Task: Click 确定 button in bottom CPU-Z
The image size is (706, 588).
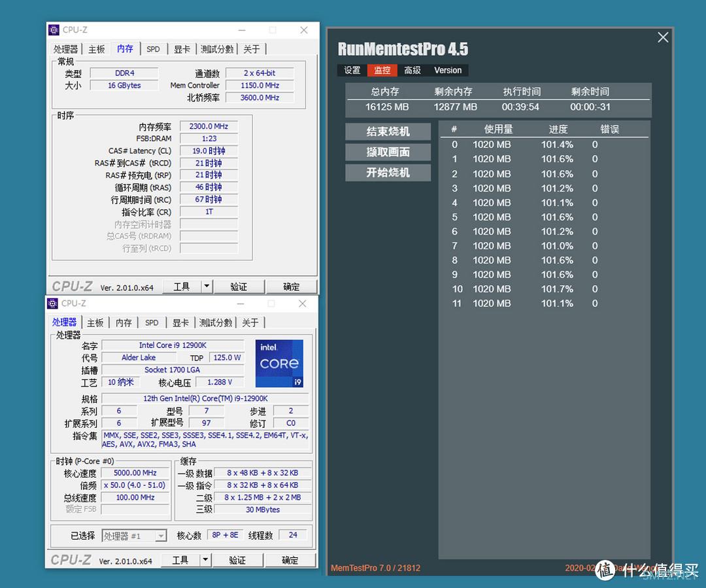Action: pyautogui.click(x=290, y=560)
